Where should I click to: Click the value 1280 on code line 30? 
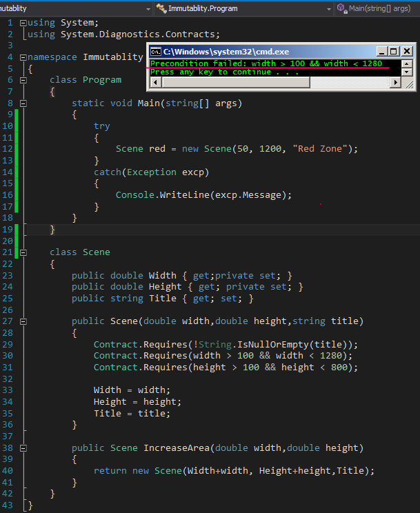click(x=331, y=356)
